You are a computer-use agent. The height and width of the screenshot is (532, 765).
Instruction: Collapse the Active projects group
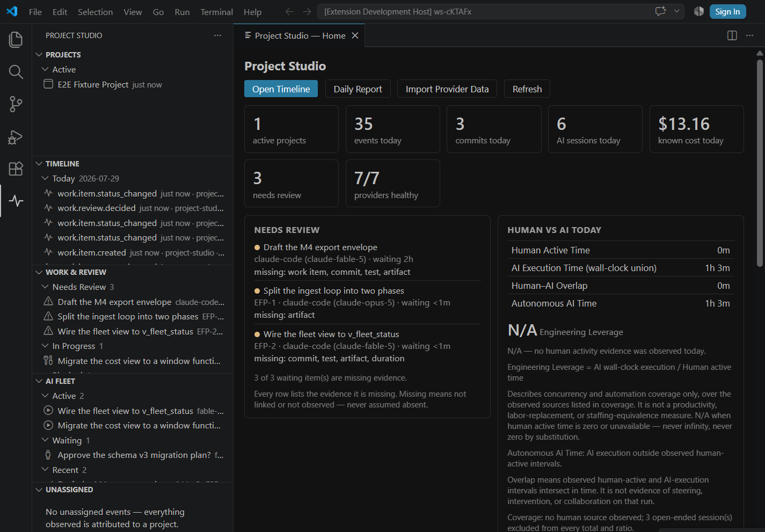click(45, 69)
